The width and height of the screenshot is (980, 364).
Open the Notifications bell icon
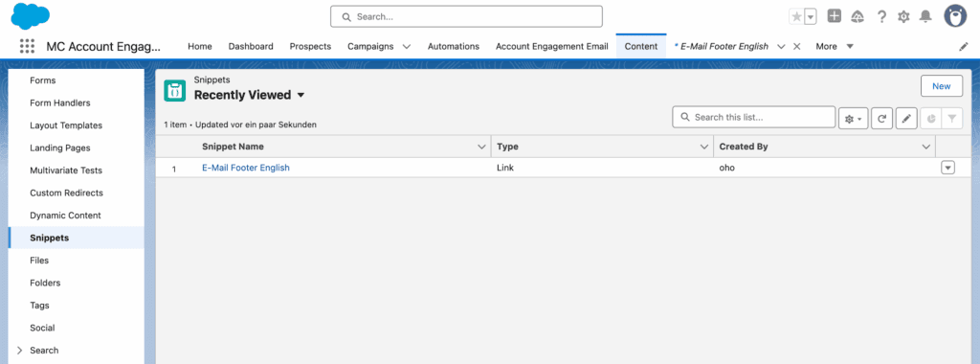point(925,17)
